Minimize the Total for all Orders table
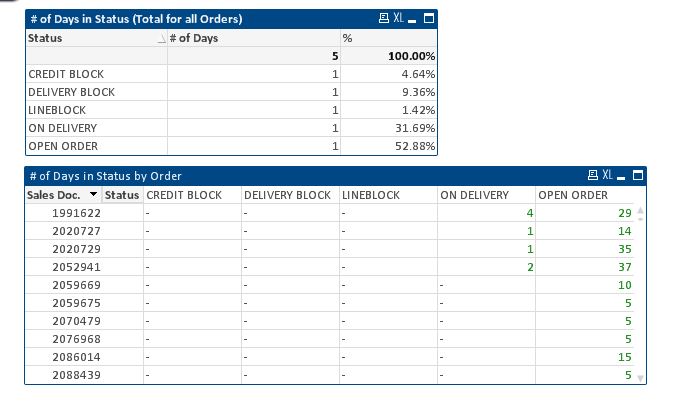Image resolution: width=685 pixels, height=419 pixels. point(414,19)
